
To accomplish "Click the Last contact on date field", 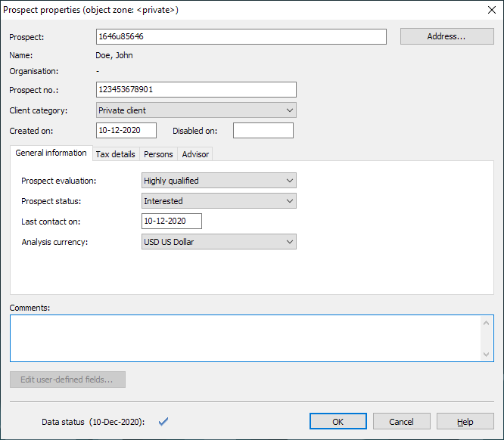I will (x=172, y=221).
